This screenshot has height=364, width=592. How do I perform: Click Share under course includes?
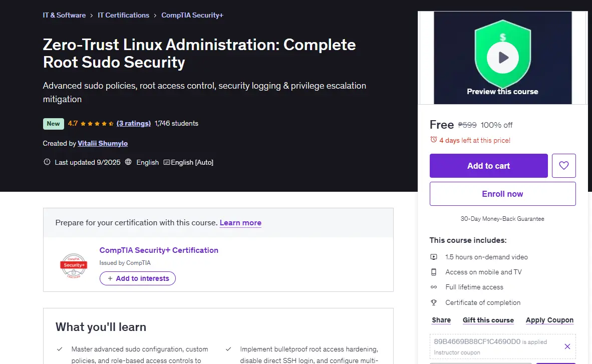click(x=441, y=320)
